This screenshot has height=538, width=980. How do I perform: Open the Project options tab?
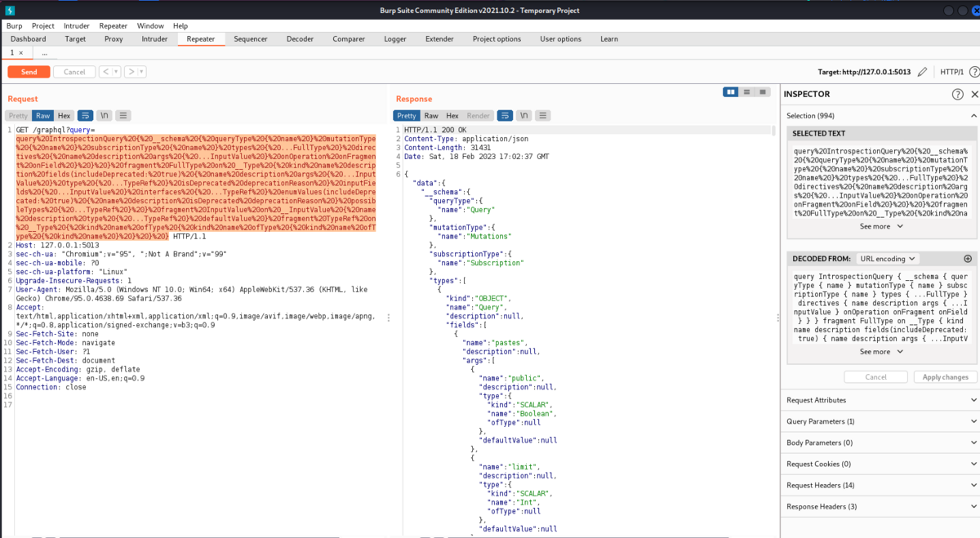click(x=497, y=38)
